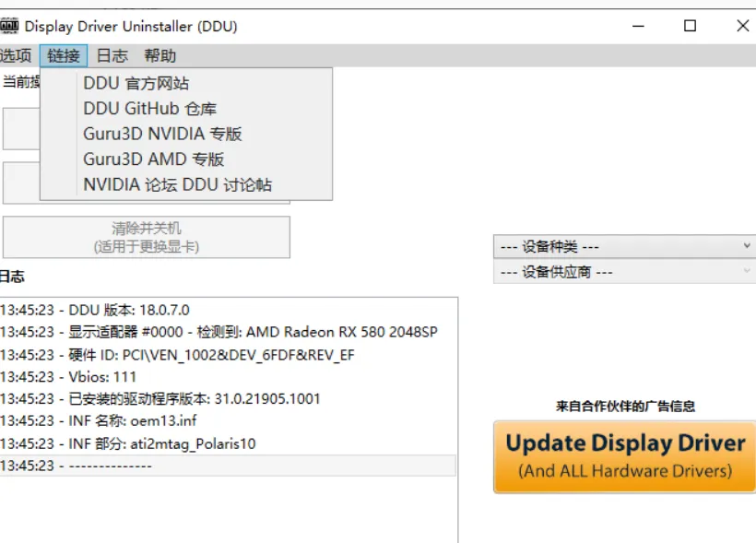Select the dashed separator log line
The width and height of the screenshot is (756, 543).
coord(228,466)
